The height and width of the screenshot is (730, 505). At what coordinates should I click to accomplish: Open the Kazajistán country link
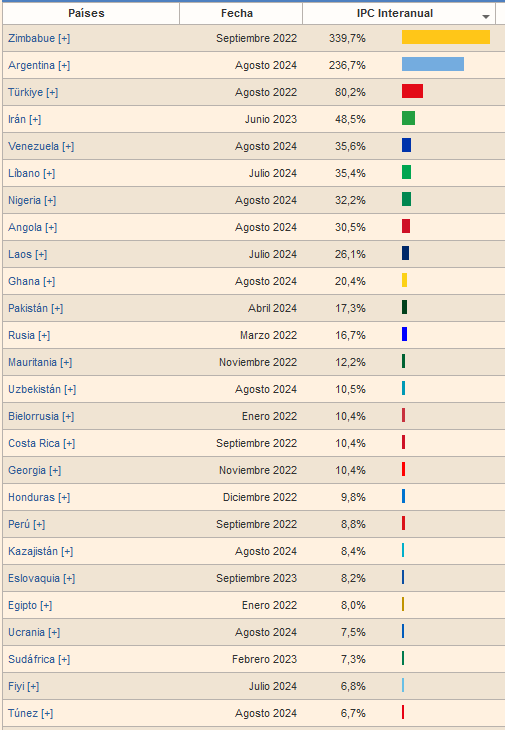pyautogui.click(x=33, y=551)
